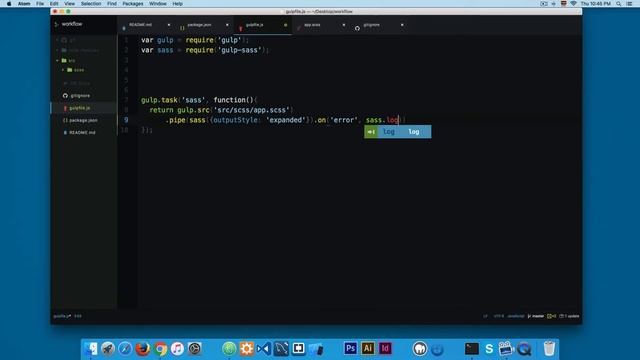
Task: Open Safari from the dock
Action: click(125, 349)
